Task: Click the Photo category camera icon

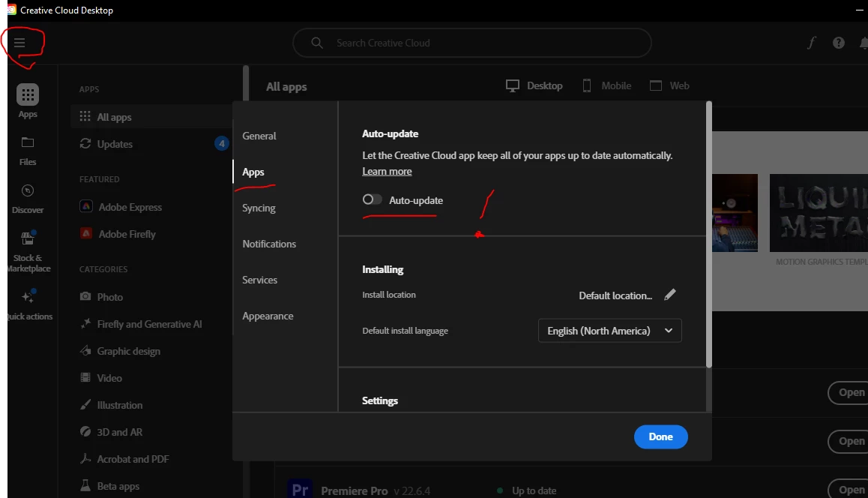Action: pos(85,296)
